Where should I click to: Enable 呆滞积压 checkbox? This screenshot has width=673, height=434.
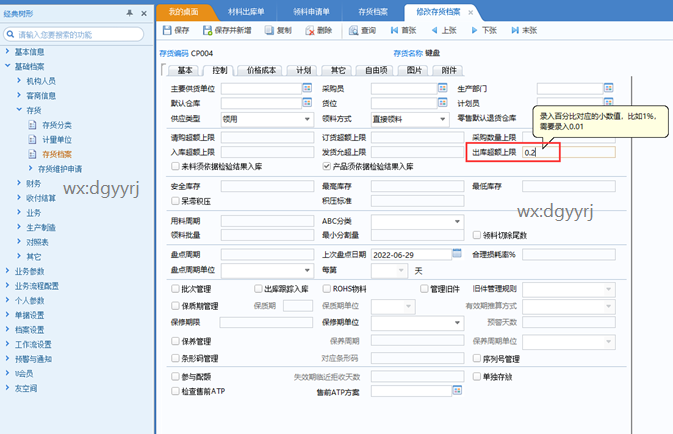click(x=175, y=200)
